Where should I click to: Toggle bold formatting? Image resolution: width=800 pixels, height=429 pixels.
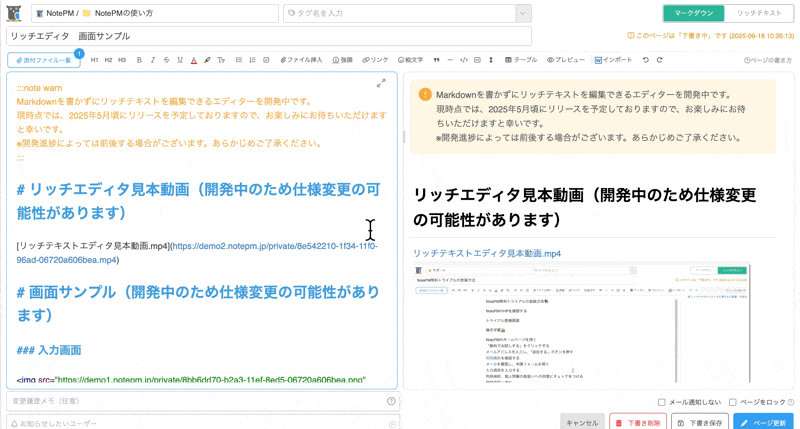pos(139,60)
